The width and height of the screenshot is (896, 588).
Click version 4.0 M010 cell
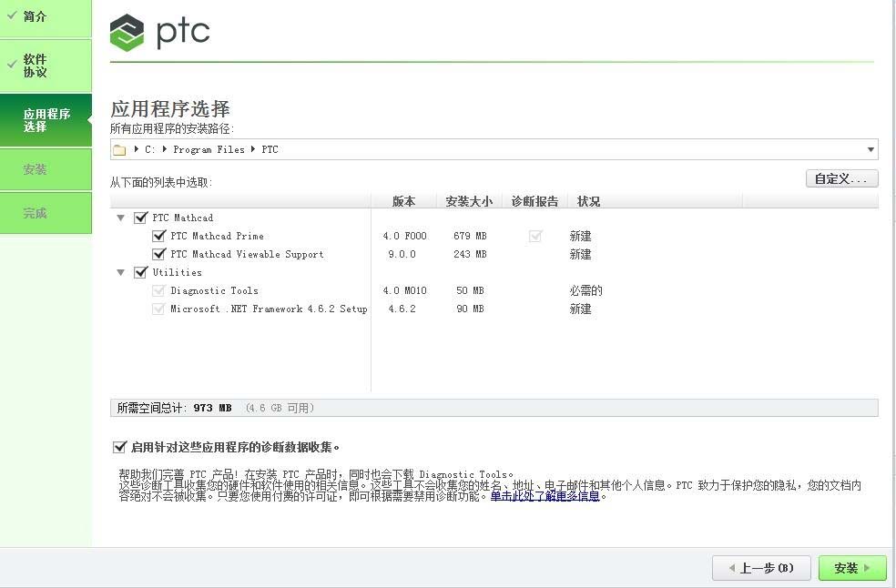click(404, 291)
